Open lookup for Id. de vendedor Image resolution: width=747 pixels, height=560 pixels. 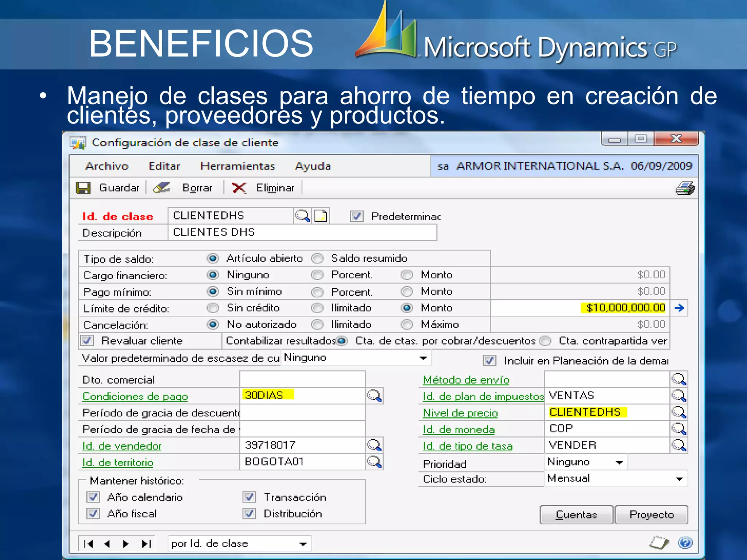pyautogui.click(x=374, y=445)
